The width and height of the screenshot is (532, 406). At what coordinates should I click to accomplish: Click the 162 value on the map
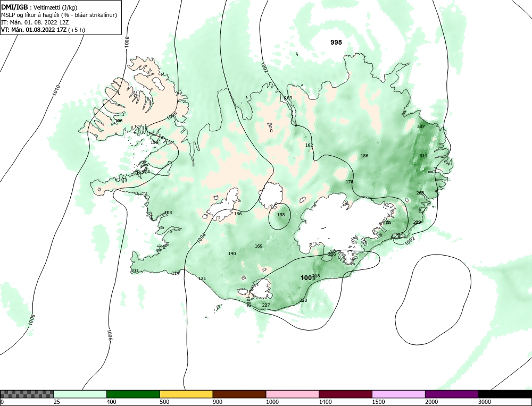tap(309, 145)
